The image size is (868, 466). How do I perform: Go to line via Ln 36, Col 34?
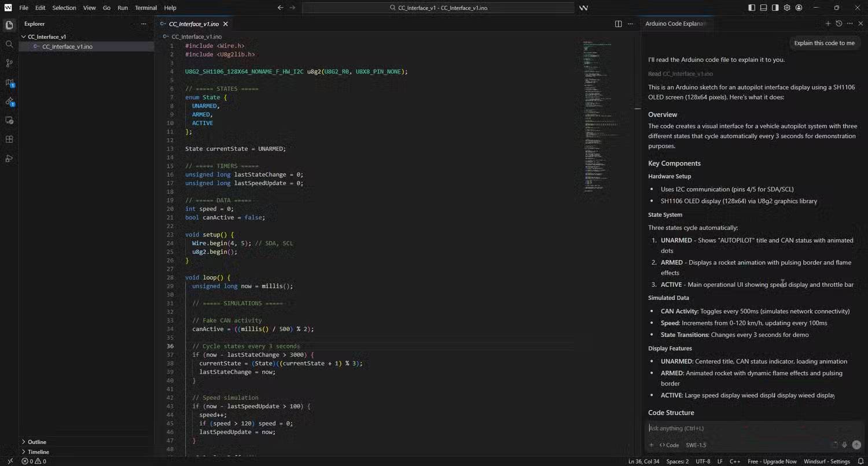point(645,461)
